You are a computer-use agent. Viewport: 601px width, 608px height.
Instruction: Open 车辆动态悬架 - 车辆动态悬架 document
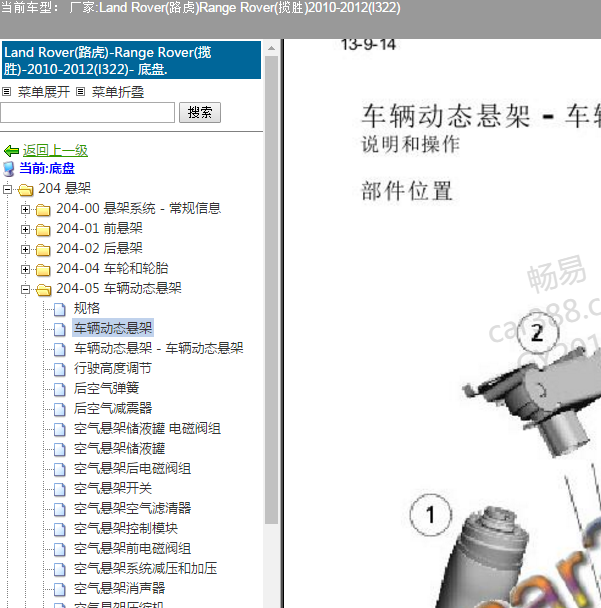pyautogui.click(x=159, y=348)
